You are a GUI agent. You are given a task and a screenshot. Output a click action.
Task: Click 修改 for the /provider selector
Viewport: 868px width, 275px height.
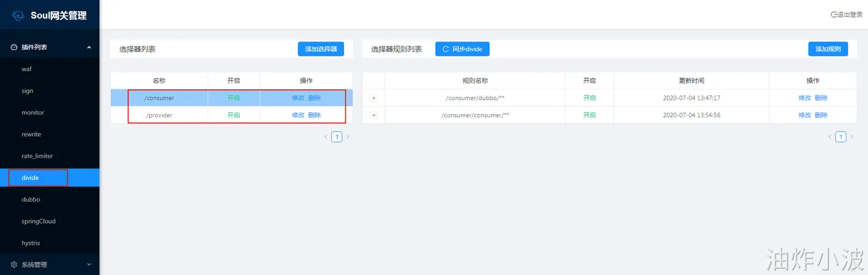(298, 115)
